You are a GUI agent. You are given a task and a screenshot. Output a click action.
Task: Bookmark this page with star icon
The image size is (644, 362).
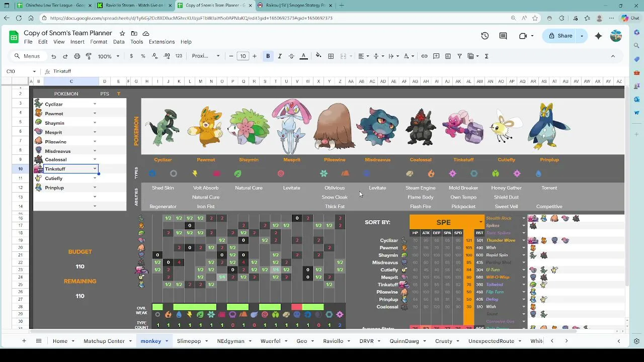point(535,18)
